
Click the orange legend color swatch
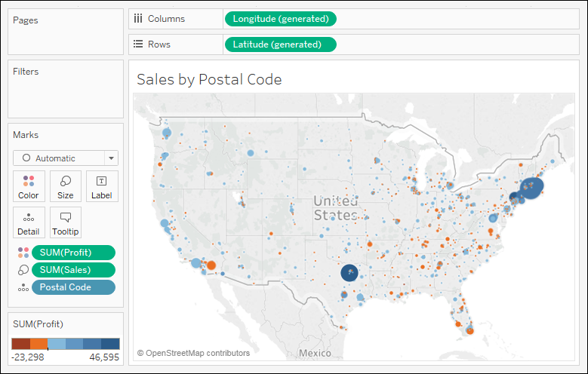[x=38, y=344]
